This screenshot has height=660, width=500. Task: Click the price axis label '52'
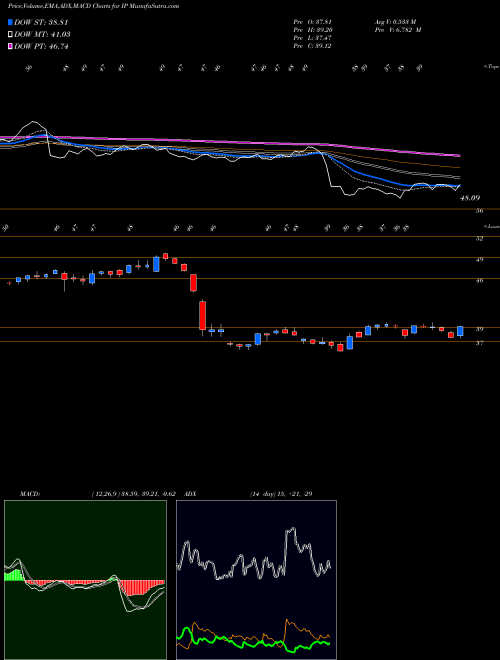(479, 239)
